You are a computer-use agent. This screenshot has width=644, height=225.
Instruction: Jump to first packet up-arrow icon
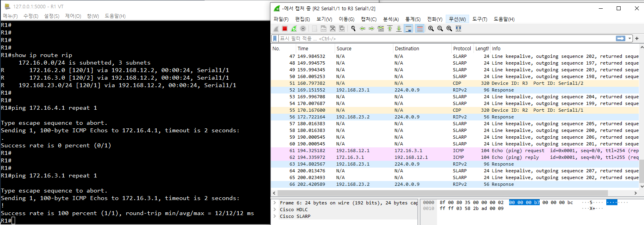390,29
